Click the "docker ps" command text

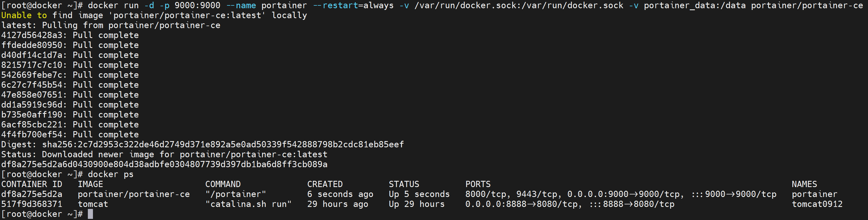(111, 175)
